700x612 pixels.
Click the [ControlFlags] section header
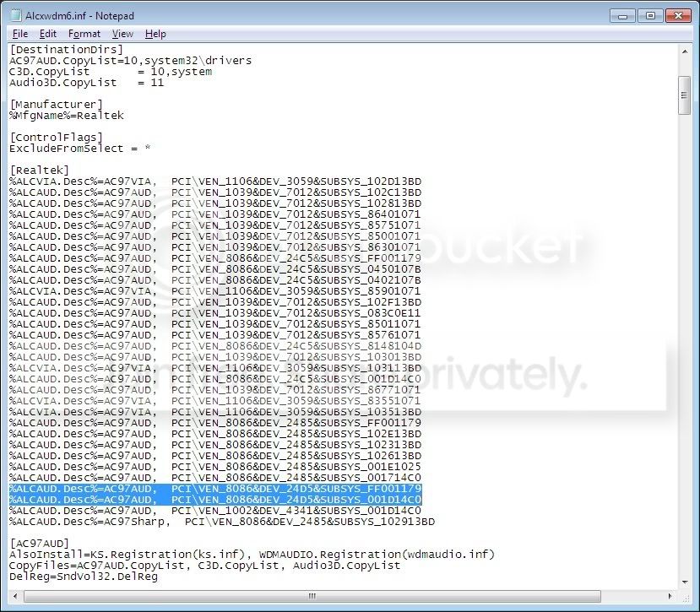(57, 138)
